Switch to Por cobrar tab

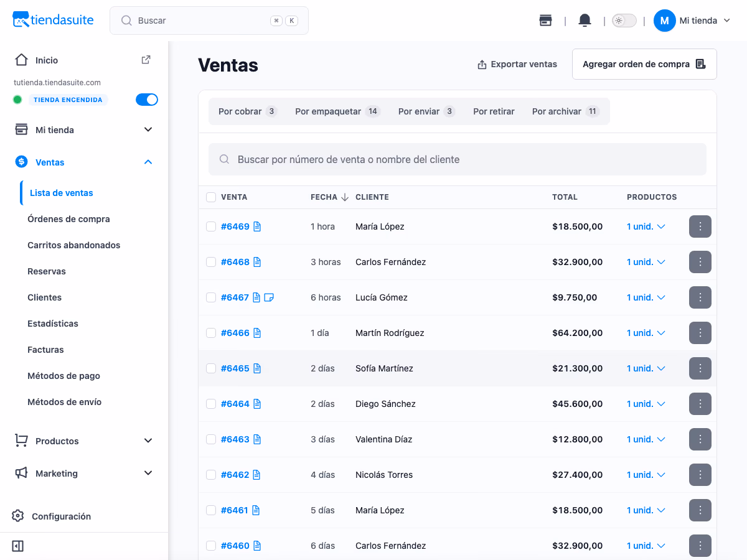click(x=247, y=111)
